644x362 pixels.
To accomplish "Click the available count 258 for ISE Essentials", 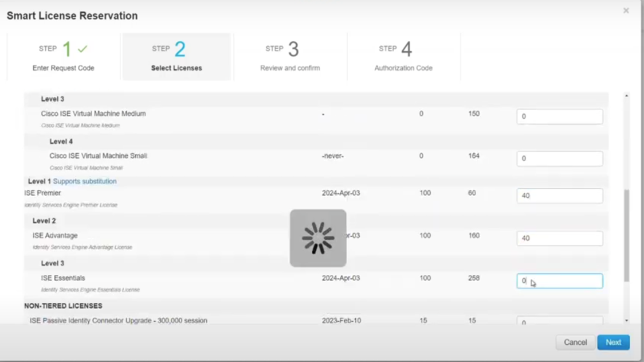I will click(x=474, y=278).
